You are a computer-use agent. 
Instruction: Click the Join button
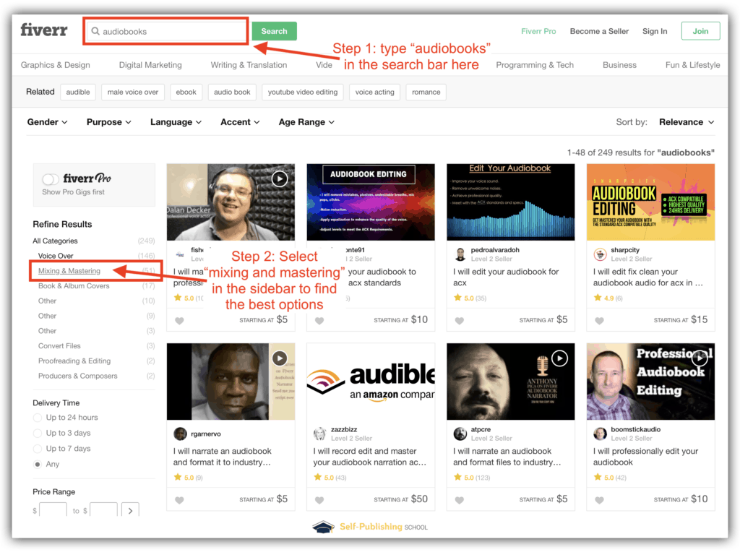click(700, 31)
